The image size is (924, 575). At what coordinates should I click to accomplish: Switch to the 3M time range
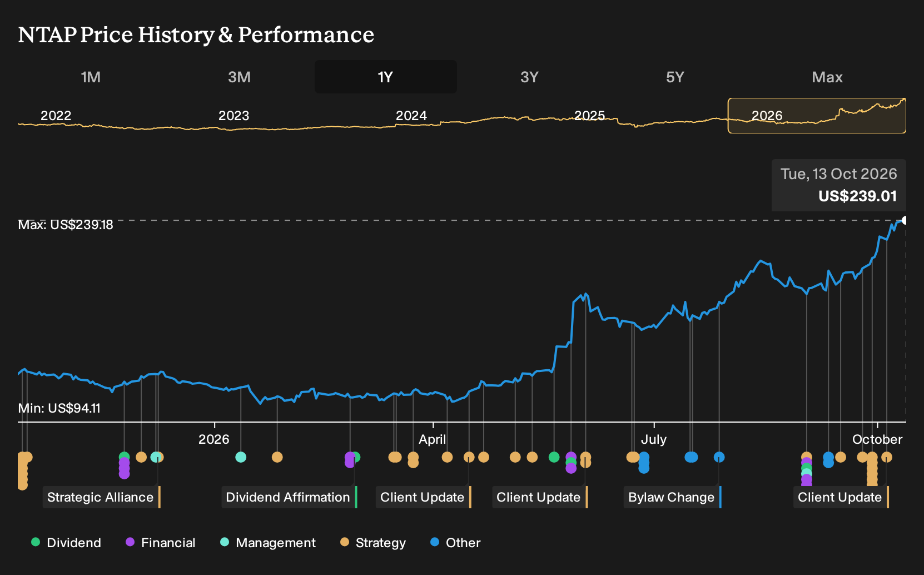pos(239,77)
